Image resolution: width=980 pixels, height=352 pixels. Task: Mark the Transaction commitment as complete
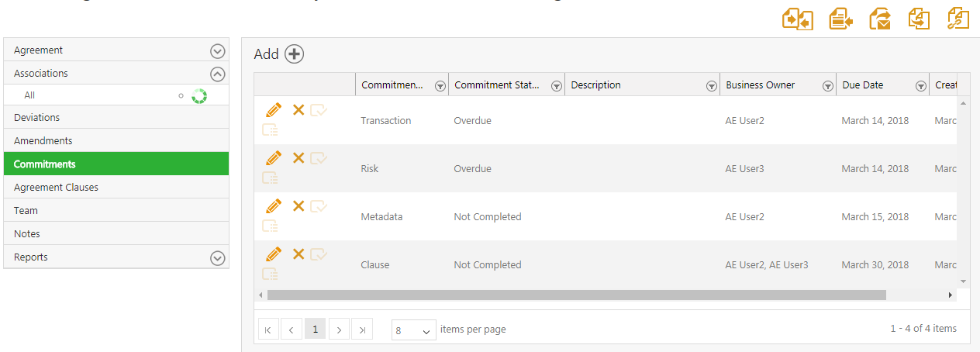coord(319,110)
